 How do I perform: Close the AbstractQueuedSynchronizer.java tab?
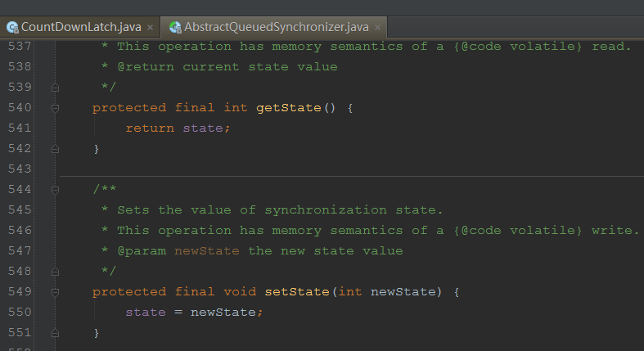pyautogui.click(x=377, y=28)
